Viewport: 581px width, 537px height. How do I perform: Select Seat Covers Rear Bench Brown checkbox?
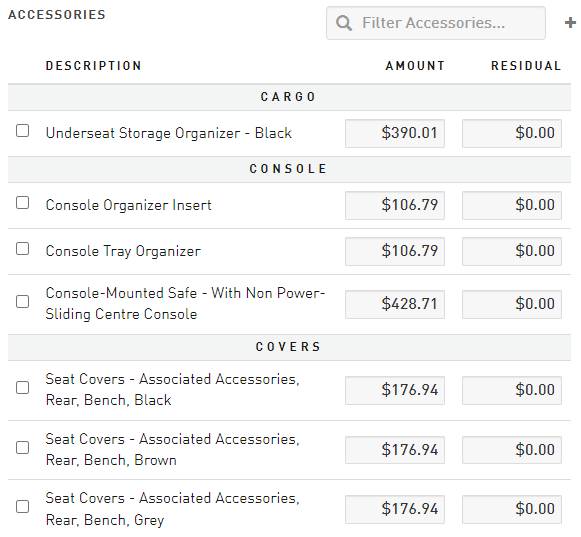[x=23, y=448]
